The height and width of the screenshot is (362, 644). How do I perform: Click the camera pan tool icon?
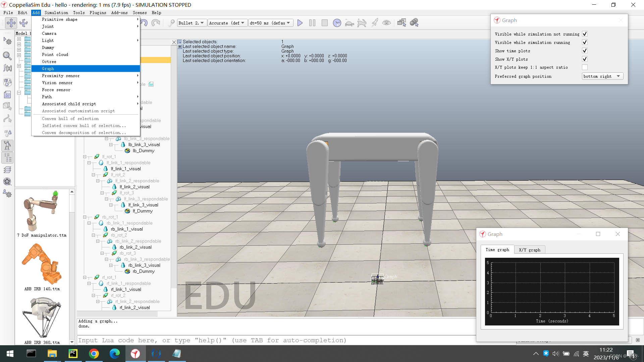click(x=11, y=23)
